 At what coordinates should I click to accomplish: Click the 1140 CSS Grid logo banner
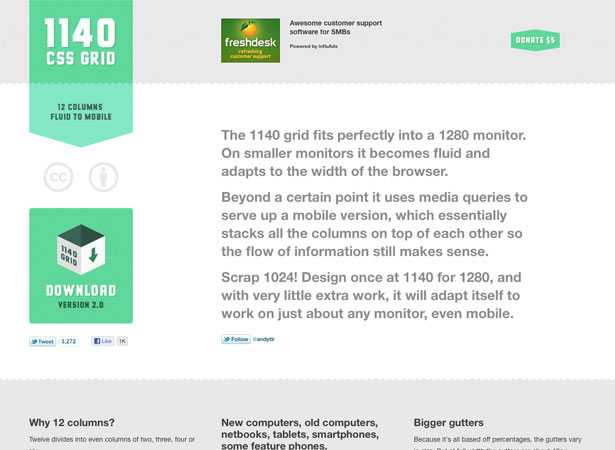(81, 42)
